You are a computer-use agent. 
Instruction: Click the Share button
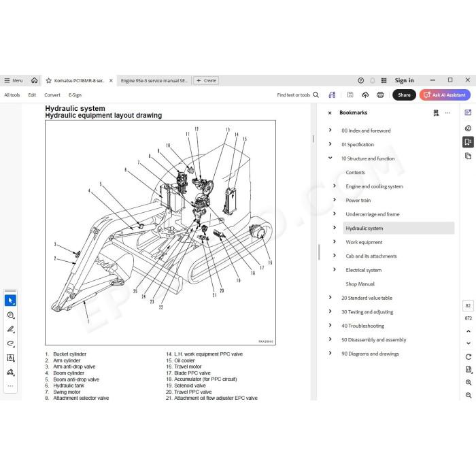pos(404,95)
